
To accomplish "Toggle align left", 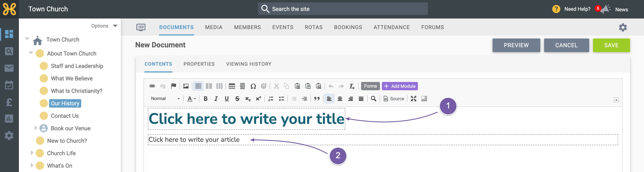I will (329, 99).
